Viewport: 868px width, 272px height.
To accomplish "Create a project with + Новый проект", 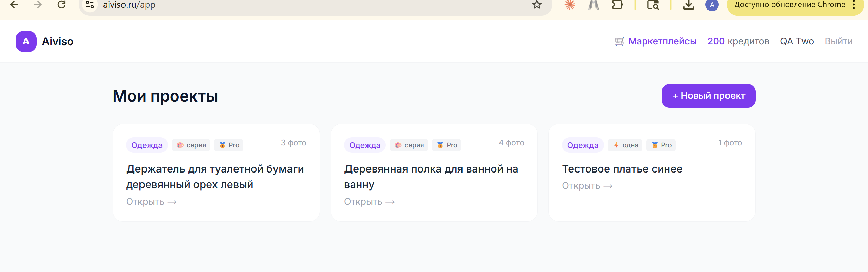I will tap(709, 96).
